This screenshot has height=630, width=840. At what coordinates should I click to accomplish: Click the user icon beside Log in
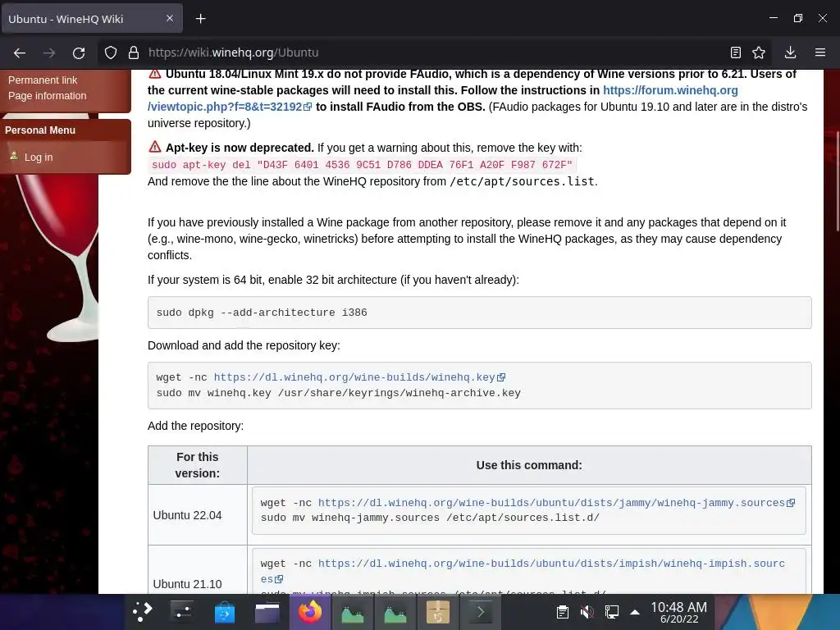[x=14, y=156]
